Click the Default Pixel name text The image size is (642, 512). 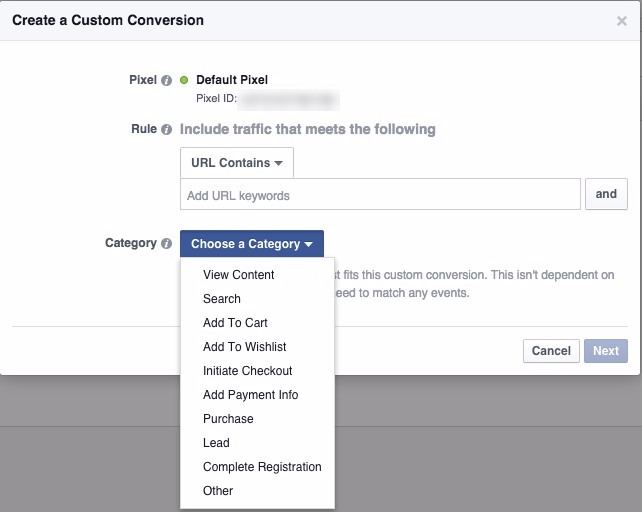tap(232, 80)
